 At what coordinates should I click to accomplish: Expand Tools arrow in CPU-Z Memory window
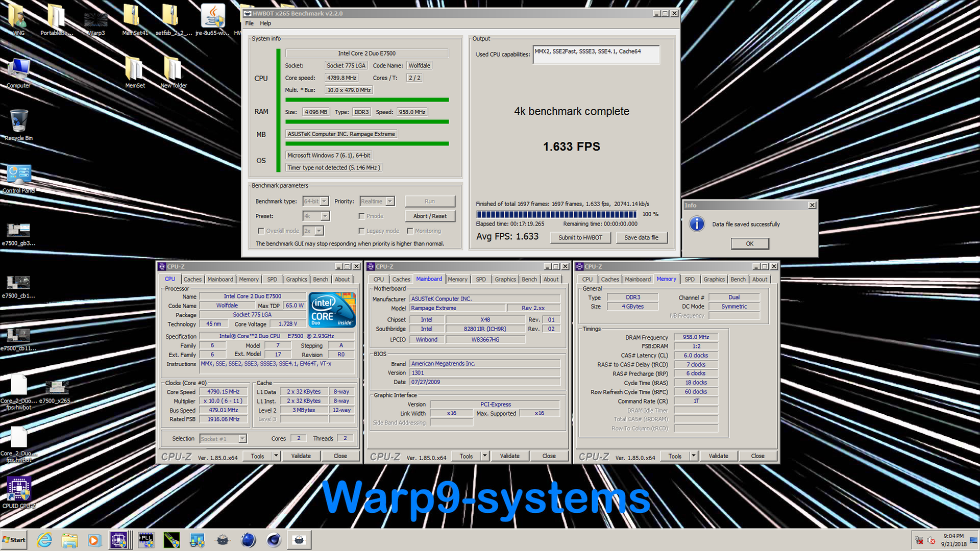(x=694, y=456)
